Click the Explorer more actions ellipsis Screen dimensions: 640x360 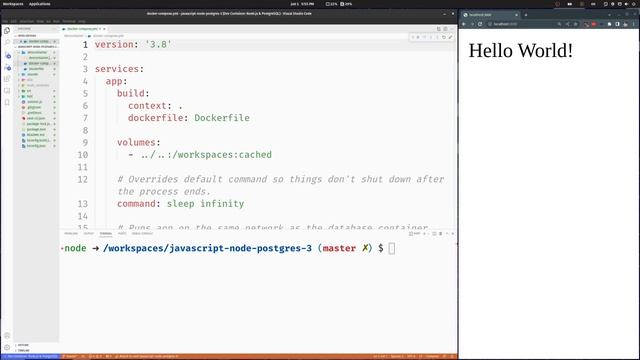54,29
